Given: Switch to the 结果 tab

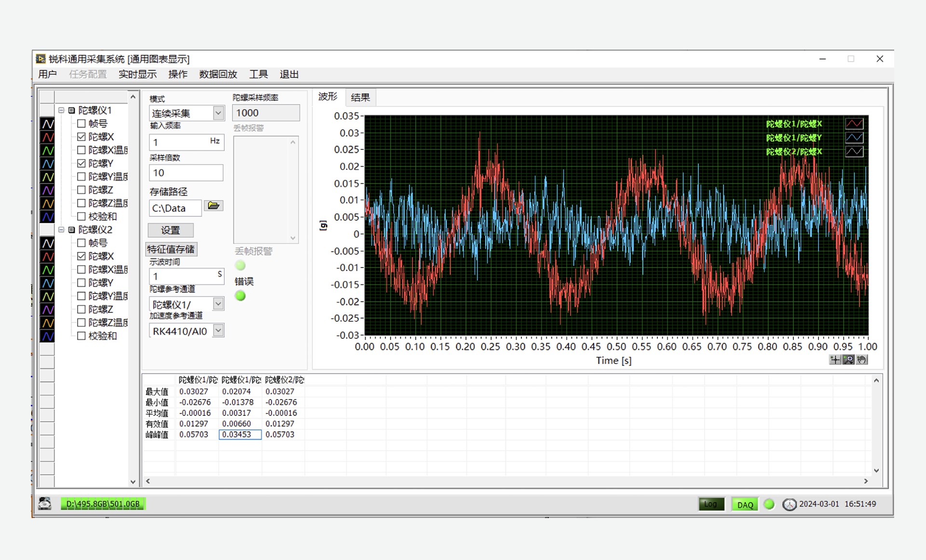Looking at the screenshot, I should [360, 97].
